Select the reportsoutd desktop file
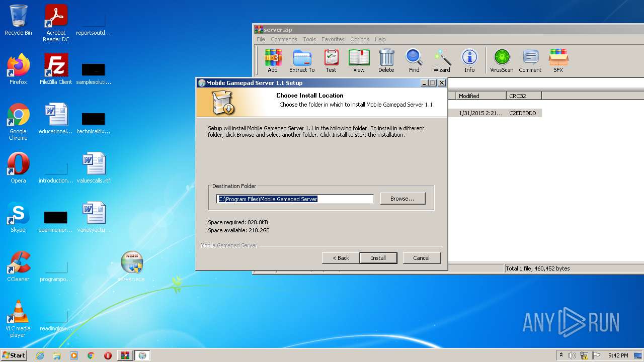644x362 pixels. pos(94,23)
